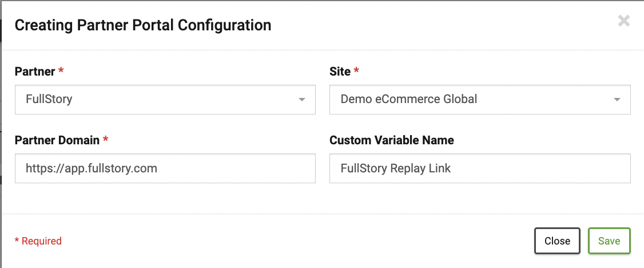Click the Site field label
The width and height of the screenshot is (644, 268).
tap(340, 72)
